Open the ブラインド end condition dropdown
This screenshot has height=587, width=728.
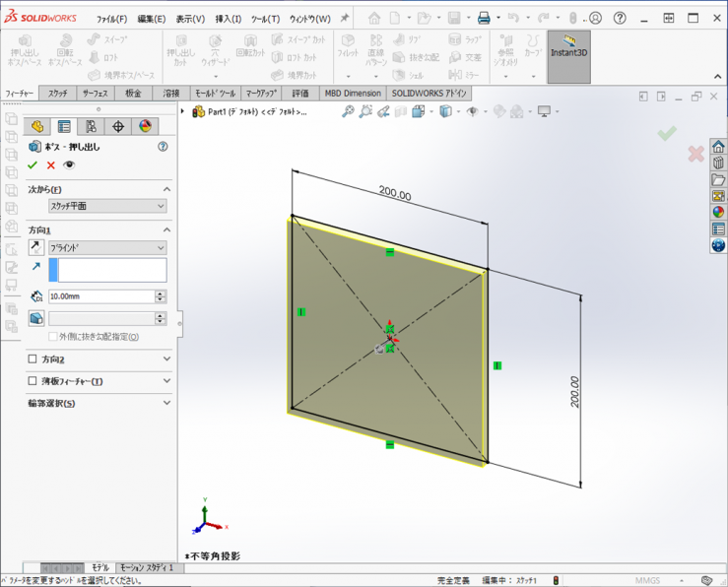pyautogui.click(x=107, y=248)
